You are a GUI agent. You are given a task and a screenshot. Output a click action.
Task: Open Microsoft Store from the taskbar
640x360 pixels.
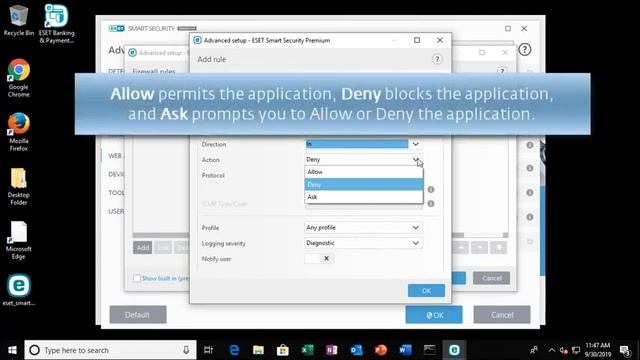pos(282,350)
